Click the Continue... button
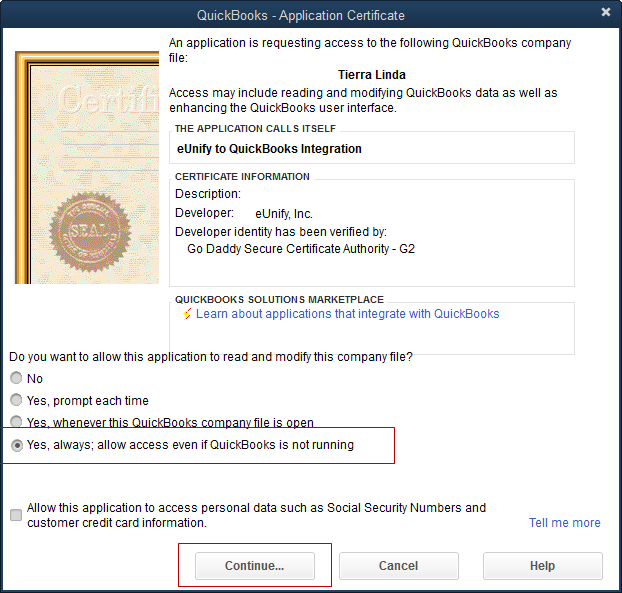 pos(255,566)
